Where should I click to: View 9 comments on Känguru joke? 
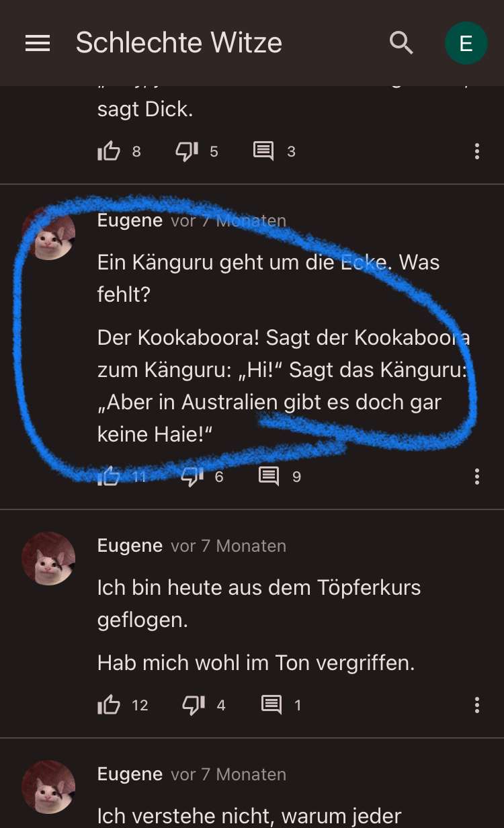[x=269, y=477]
